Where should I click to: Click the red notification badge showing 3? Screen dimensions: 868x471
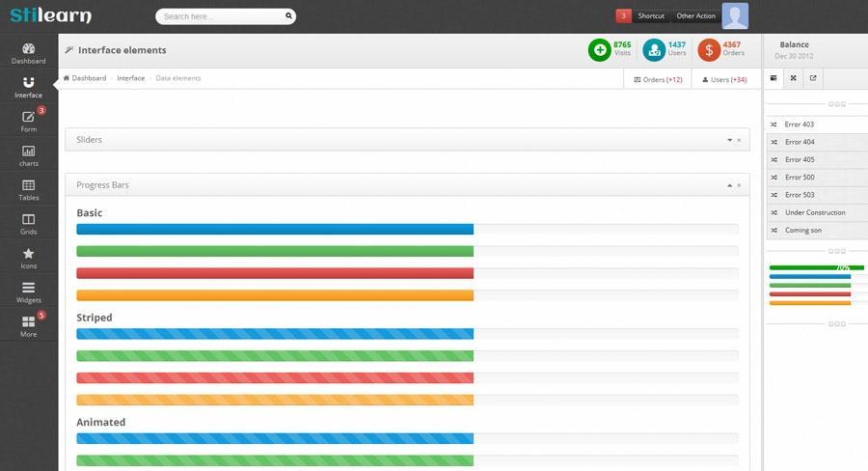click(623, 15)
